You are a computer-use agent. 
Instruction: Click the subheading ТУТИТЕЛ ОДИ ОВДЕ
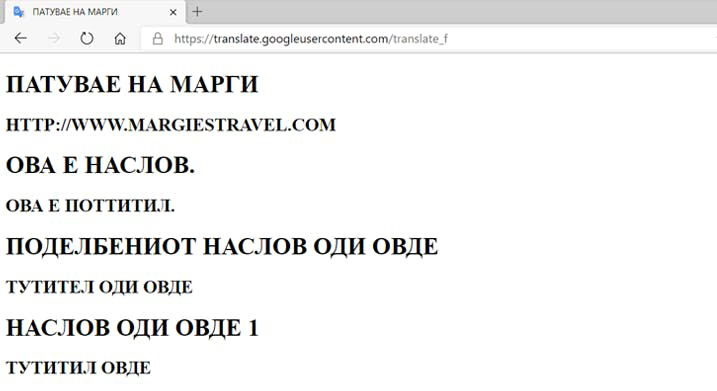99,287
